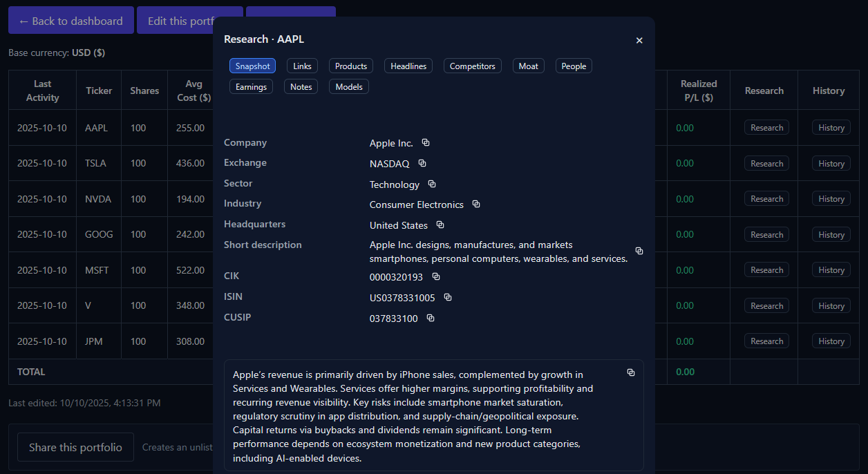Copy the CIK number
The image size is (868, 474).
click(435, 275)
